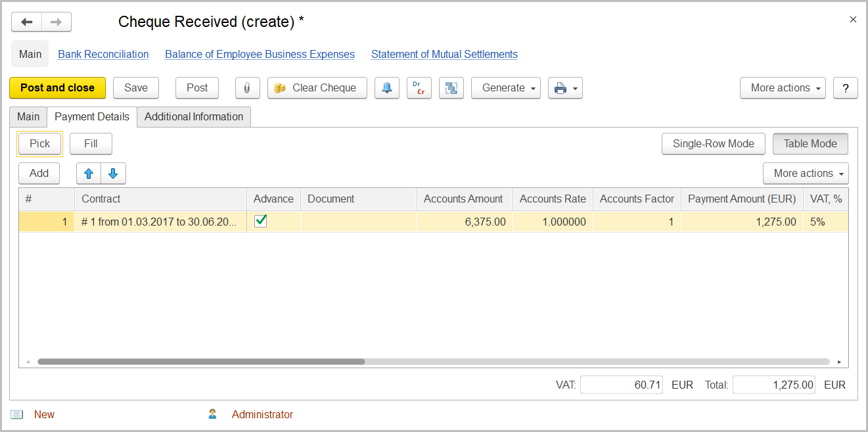The height and width of the screenshot is (432, 868).
Task: Open the Statement of Mutual Settlements tab
Action: 444,55
